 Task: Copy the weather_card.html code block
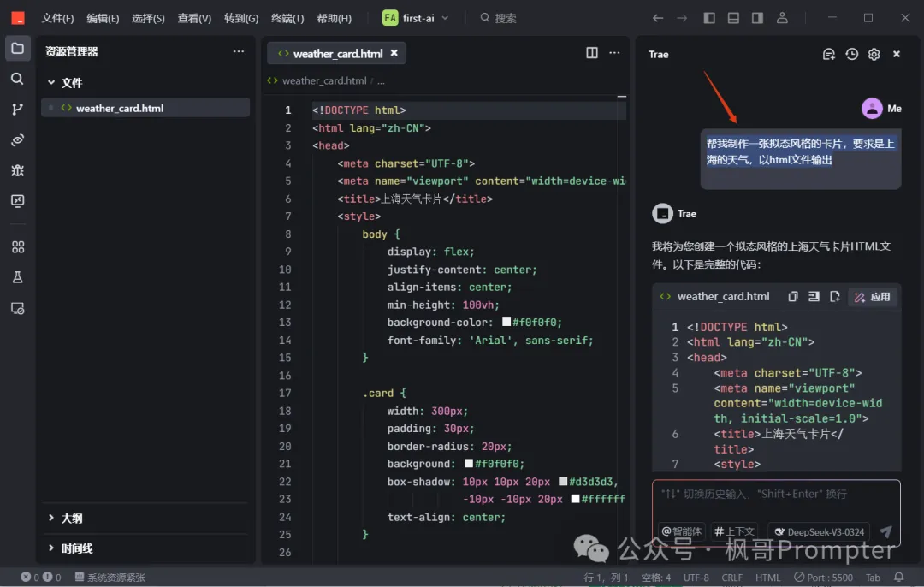pyautogui.click(x=793, y=297)
